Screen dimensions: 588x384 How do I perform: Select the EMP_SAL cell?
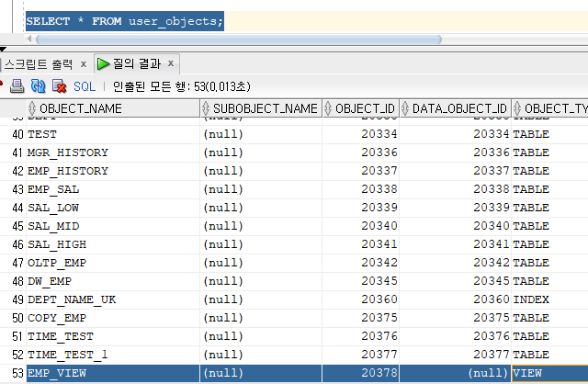pos(113,189)
